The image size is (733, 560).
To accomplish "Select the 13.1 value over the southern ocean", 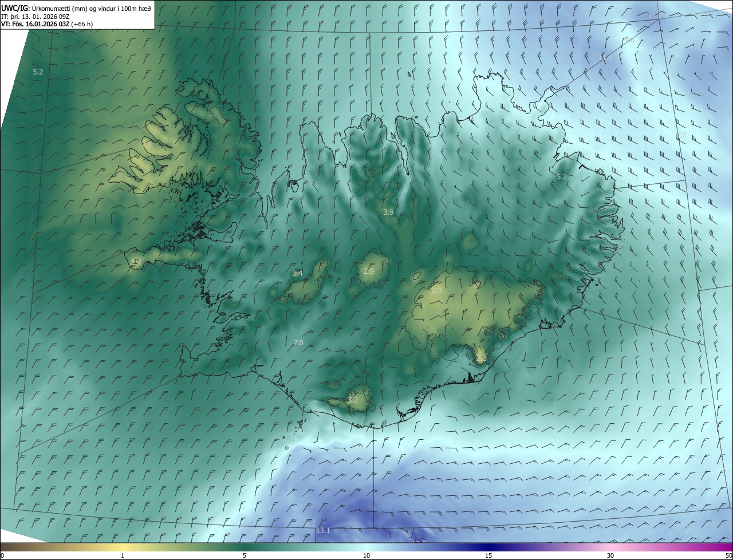I will click(323, 531).
